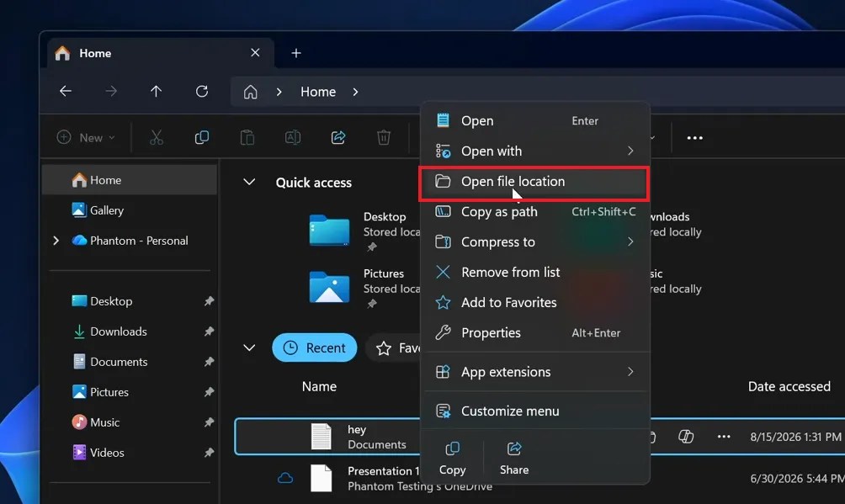Open Music in the navigation pane

pyautogui.click(x=130, y=422)
